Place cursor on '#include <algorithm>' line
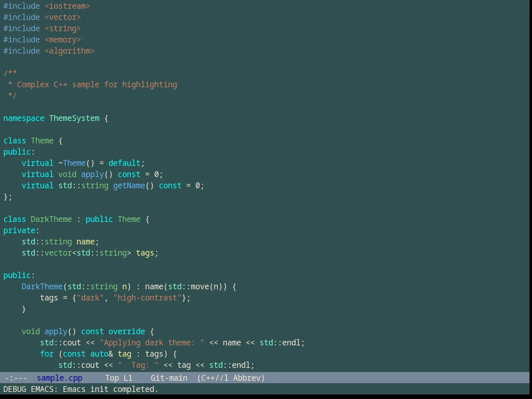532x399 pixels. pos(49,51)
